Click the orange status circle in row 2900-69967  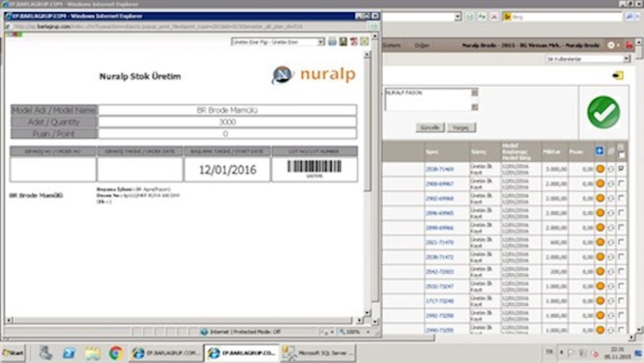tap(600, 184)
